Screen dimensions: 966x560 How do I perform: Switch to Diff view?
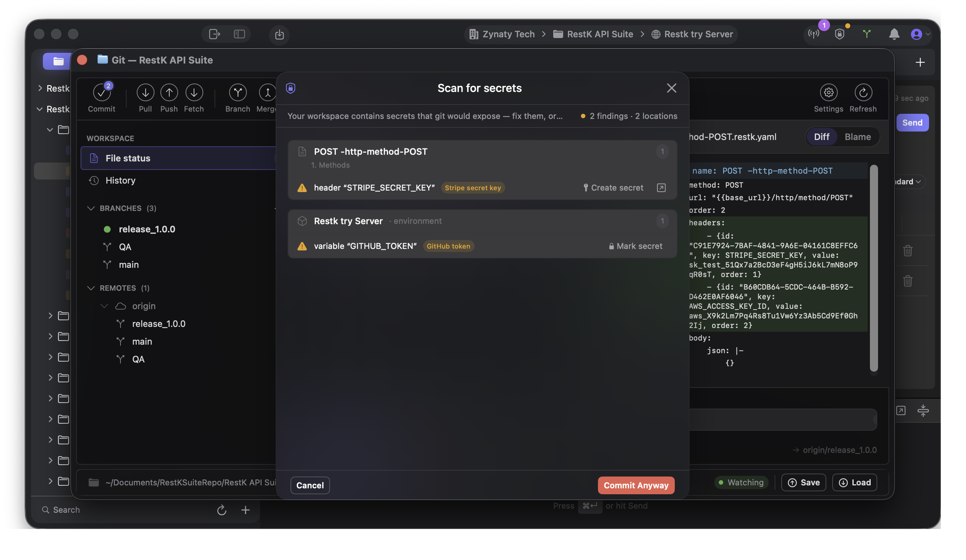(x=821, y=137)
